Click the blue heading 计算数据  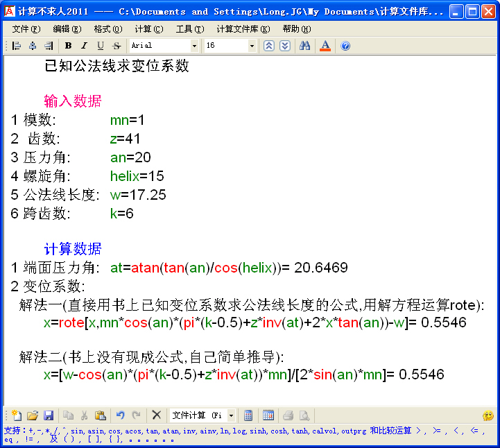tap(73, 249)
